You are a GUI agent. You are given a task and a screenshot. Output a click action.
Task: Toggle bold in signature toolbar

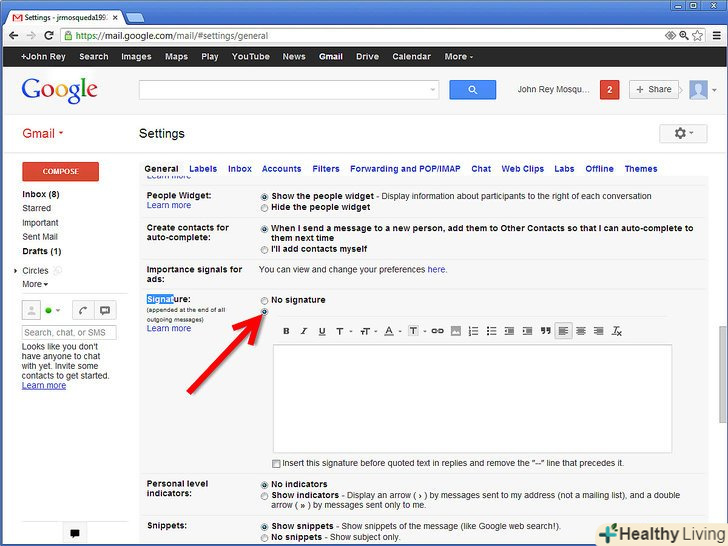pyautogui.click(x=286, y=331)
